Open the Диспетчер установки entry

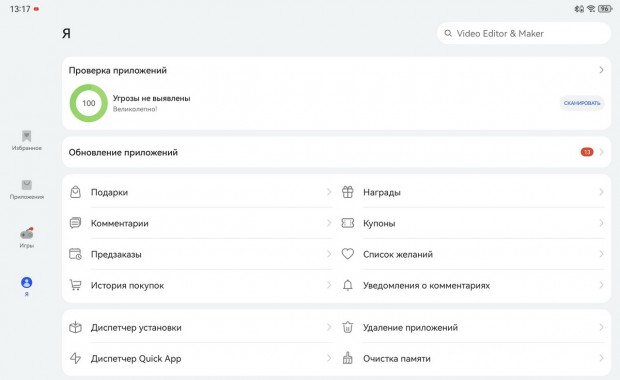(200, 327)
